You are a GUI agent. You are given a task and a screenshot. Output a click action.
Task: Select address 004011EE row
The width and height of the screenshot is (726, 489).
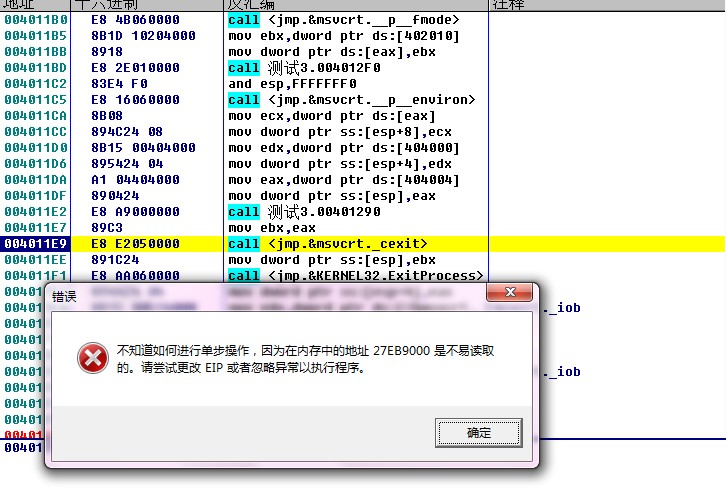[36, 259]
